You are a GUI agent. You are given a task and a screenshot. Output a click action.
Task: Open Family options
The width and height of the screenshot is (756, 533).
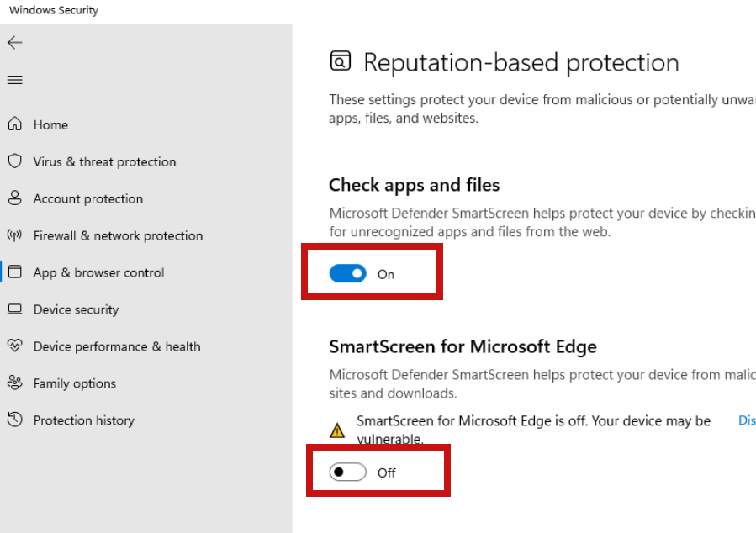pyautogui.click(x=74, y=383)
